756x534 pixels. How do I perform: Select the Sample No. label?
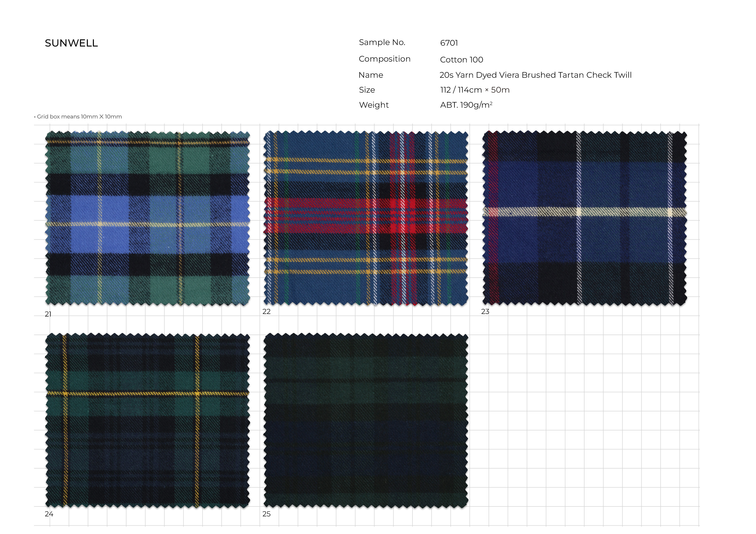382,42
